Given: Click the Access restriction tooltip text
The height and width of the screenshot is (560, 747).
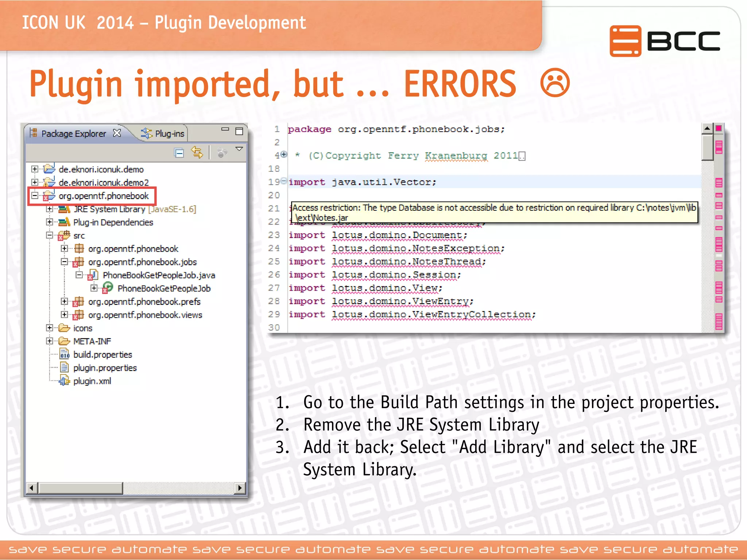Looking at the screenshot, I should click(x=494, y=213).
